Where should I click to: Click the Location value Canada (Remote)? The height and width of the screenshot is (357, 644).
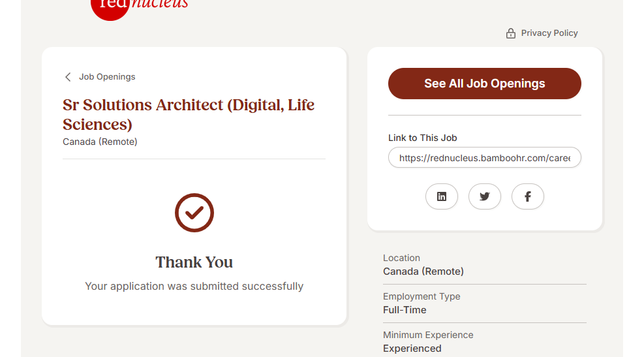coord(423,272)
